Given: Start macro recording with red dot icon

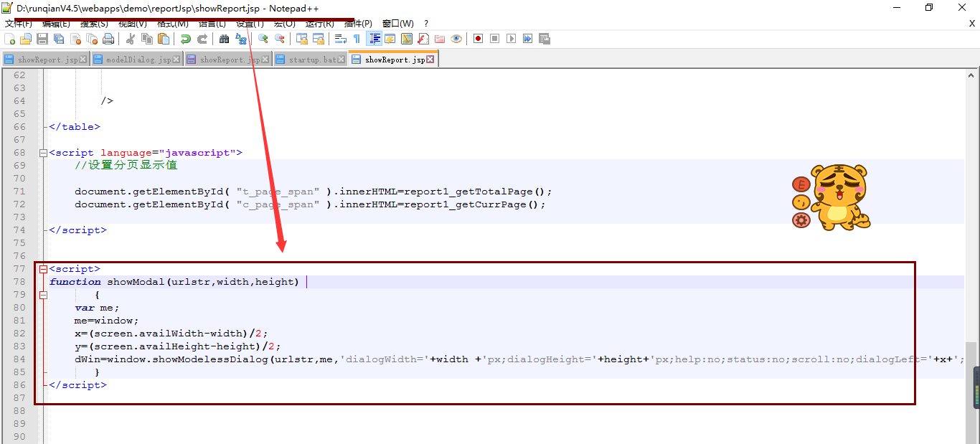Looking at the screenshot, I should 478,39.
